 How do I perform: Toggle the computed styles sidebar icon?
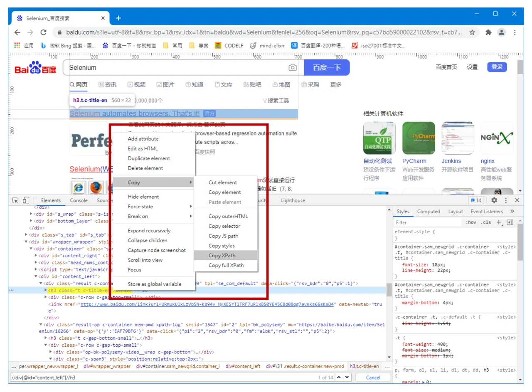tap(510, 222)
